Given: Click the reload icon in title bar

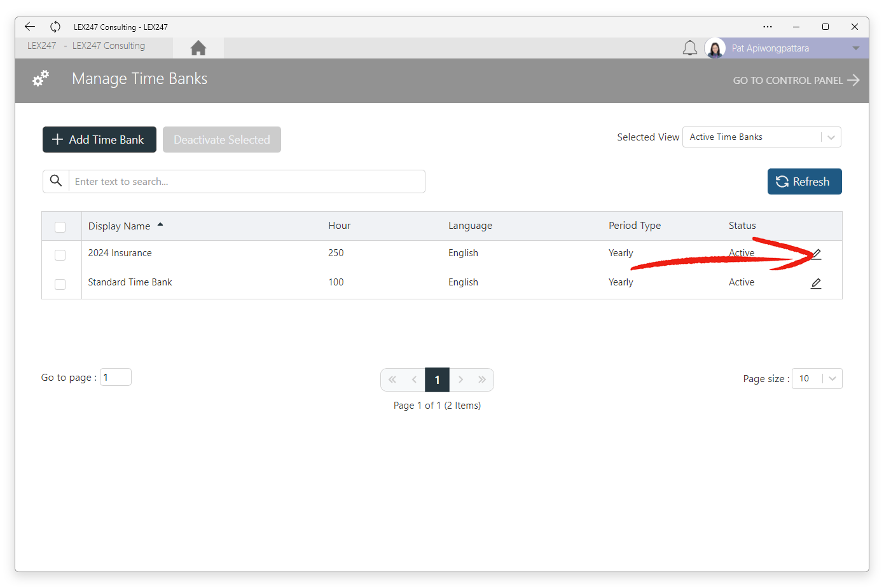Looking at the screenshot, I should click(55, 27).
